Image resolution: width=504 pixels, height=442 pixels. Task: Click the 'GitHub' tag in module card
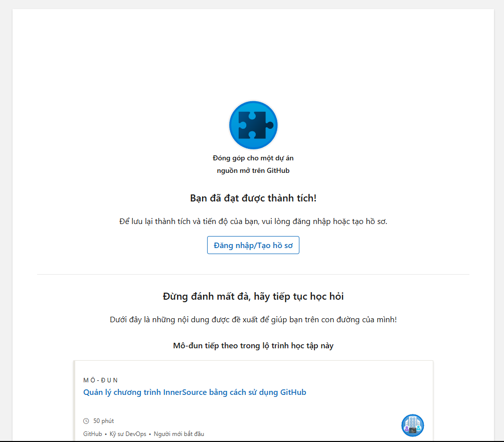tap(93, 434)
